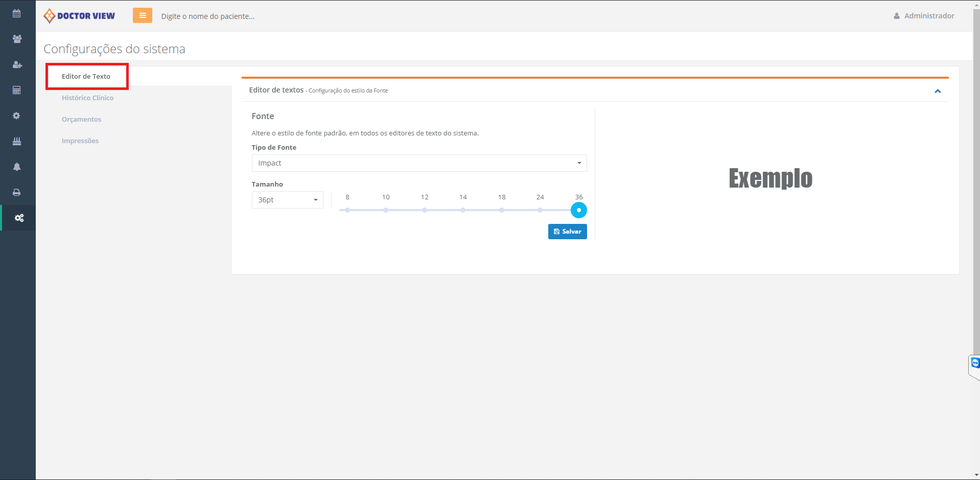Open the Tipo de Fonte dropdown
This screenshot has width=980, height=480.
click(419, 163)
